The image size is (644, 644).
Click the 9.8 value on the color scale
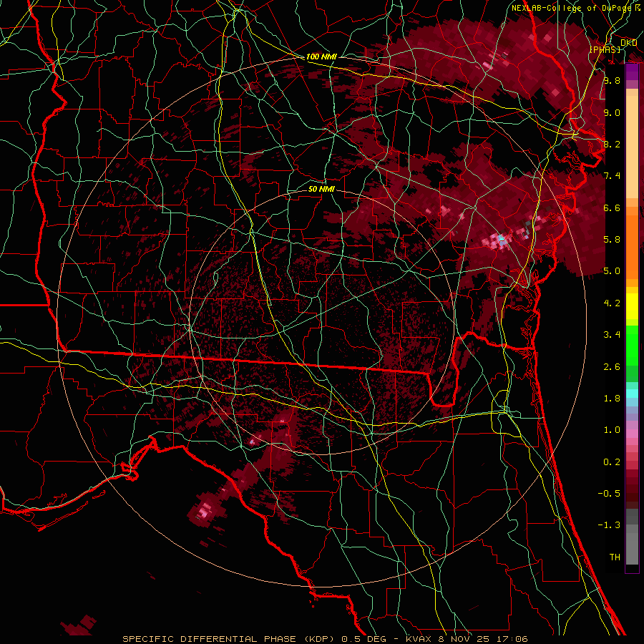[x=612, y=80]
